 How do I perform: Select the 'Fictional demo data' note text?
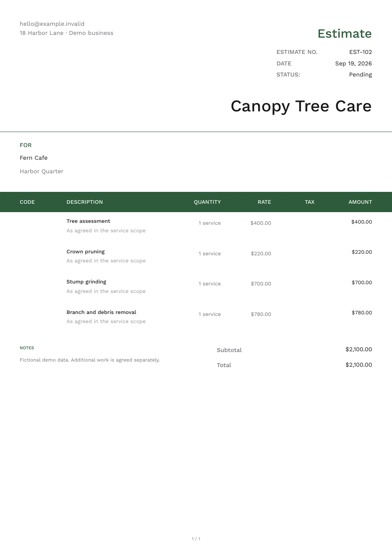(x=90, y=360)
